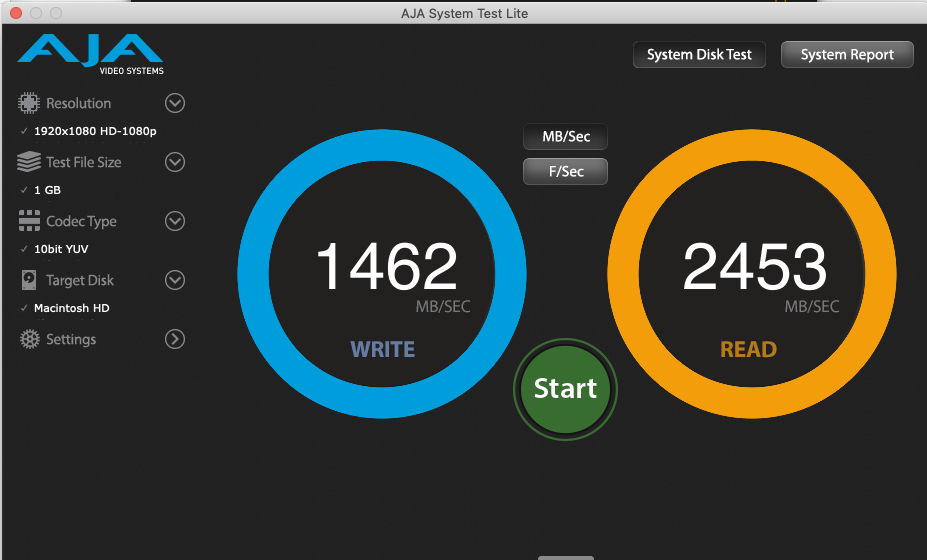Viewport: 927px width, 560px height.
Task: Select the Macintosh HD target disk value
Action: coord(71,308)
